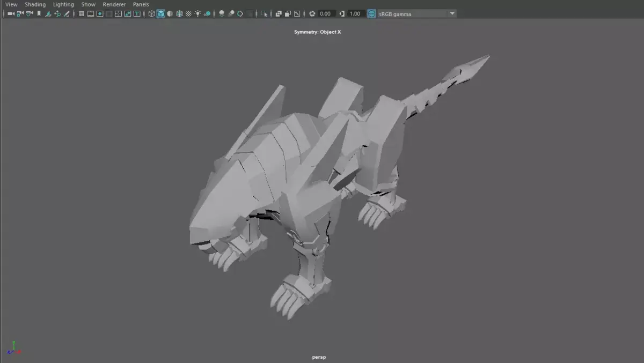Screen dimensions: 644x363
Task: Toggle 2D Pan/Zoom icon
Action: (57, 13)
